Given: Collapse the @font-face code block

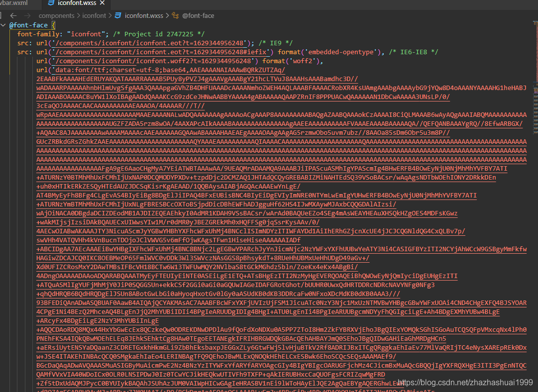Looking at the screenshot, I should pyautogui.click(x=3, y=25).
